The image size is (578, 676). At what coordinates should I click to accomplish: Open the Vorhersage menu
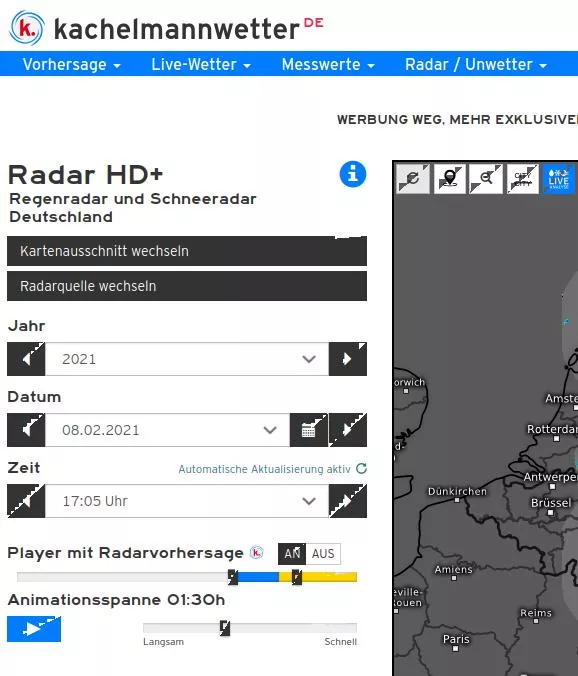coord(72,64)
